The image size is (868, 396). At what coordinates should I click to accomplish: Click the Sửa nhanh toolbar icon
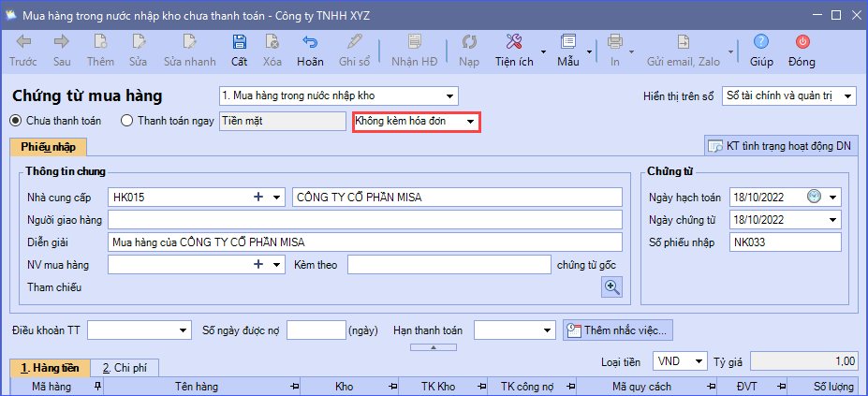(x=189, y=41)
